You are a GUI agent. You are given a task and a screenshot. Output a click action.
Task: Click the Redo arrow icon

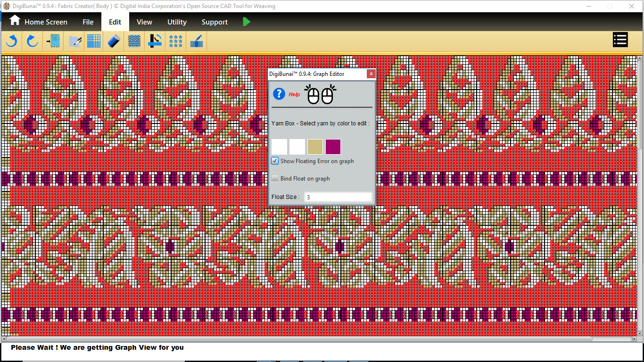coord(32,41)
